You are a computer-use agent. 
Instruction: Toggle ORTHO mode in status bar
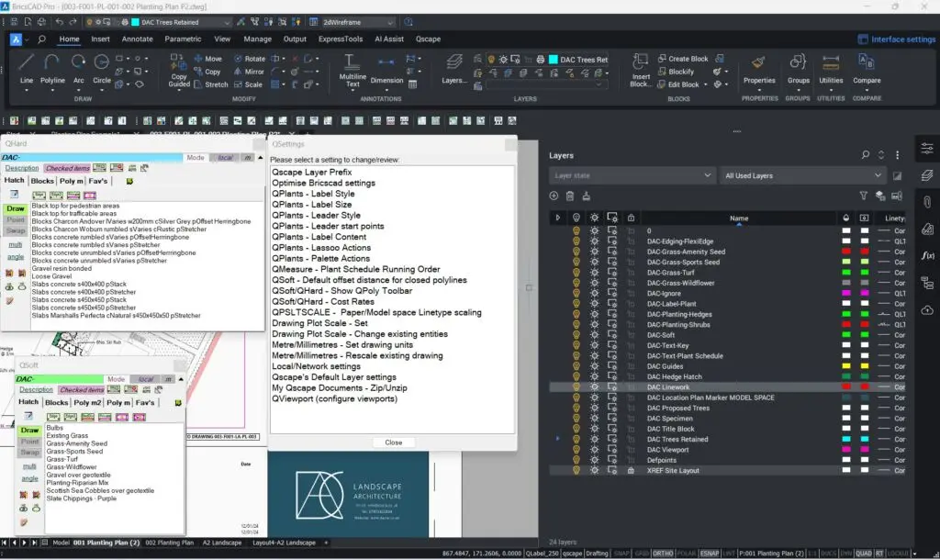point(664,553)
